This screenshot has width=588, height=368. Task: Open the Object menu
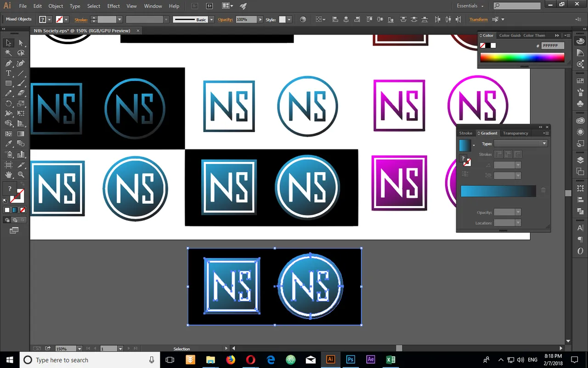56,6
